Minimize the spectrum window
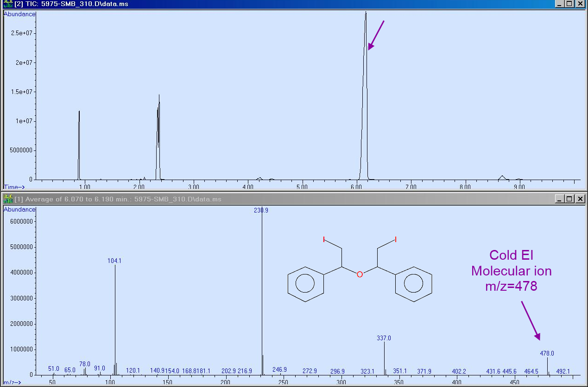 click(559, 199)
